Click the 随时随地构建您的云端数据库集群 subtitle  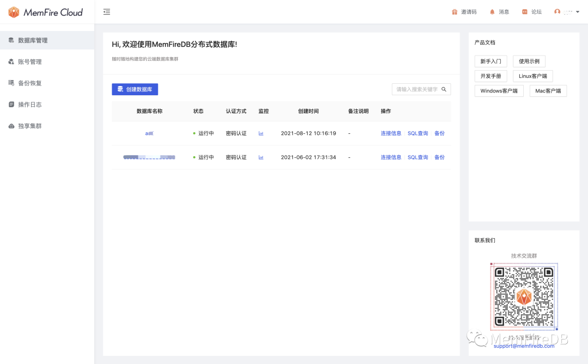pos(145,59)
